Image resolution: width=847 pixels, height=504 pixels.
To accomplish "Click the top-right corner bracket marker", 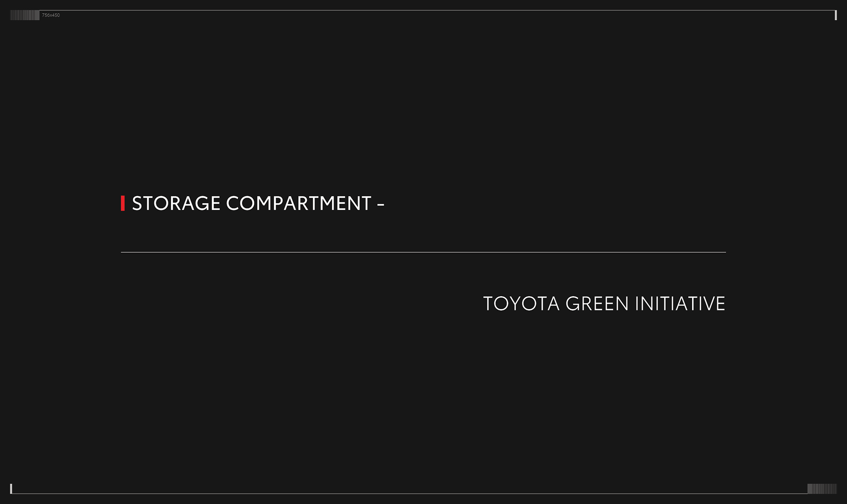I will (836, 15).
